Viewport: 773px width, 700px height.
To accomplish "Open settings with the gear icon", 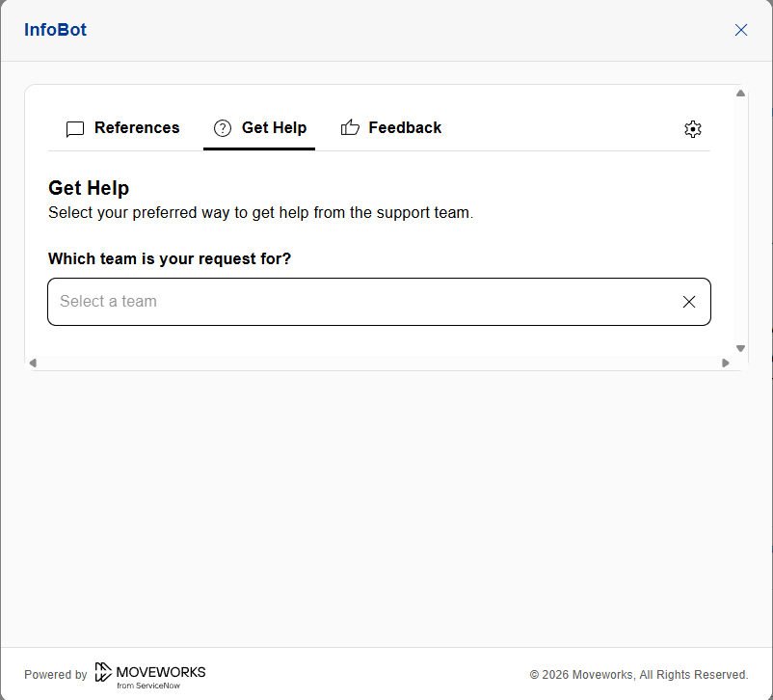I will [693, 129].
